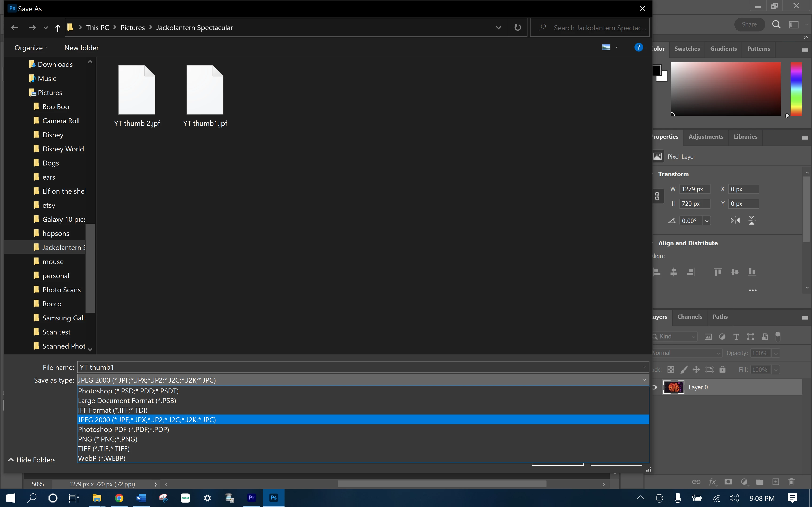
Task: Collapse folders with Hide Folders
Action: 31,460
